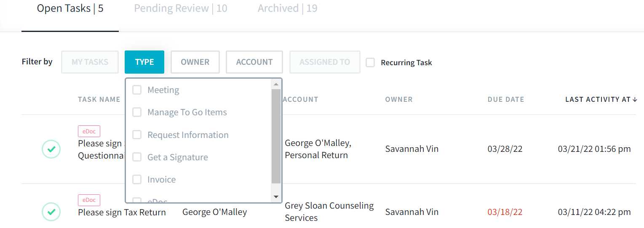Screen dimensions: 644x228
Task: Tick the Get a Signature checkbox
Action: pos(137,157)
